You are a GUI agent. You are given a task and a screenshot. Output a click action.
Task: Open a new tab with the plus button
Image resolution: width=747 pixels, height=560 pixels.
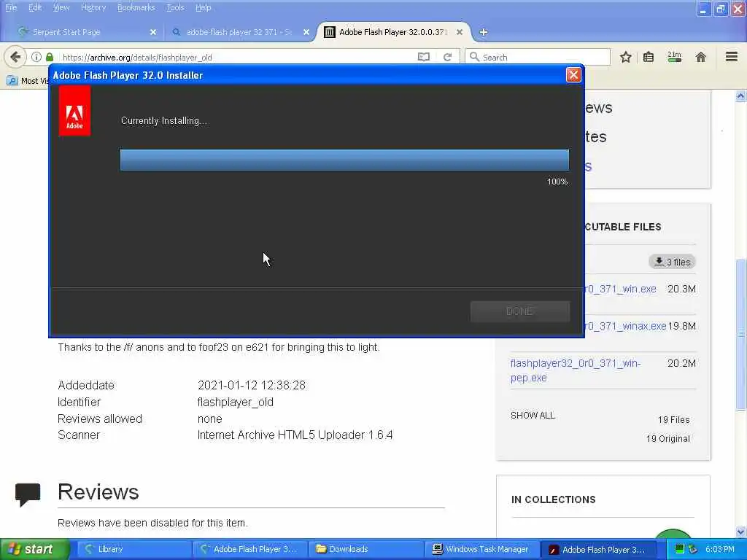(484, 32)
